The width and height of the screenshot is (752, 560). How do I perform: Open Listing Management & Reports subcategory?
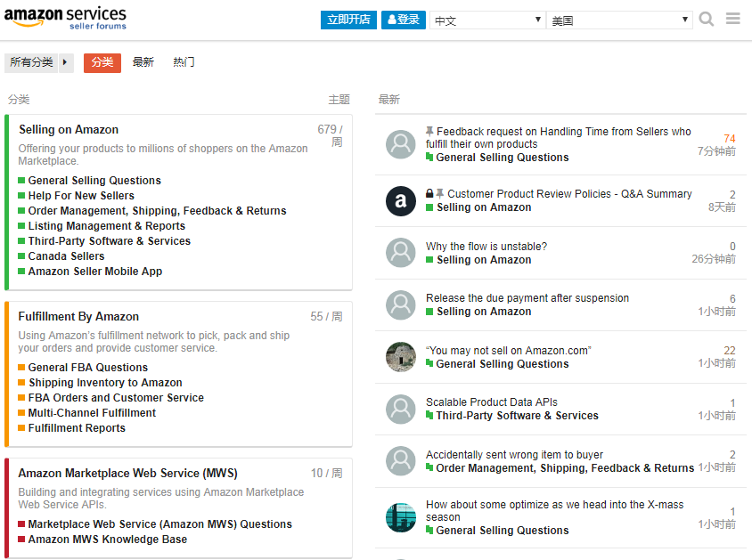coord(106,225)
